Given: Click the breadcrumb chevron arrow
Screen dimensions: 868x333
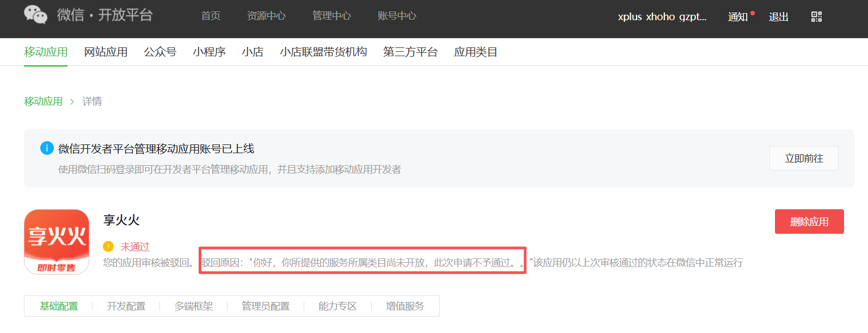Looking at the screenshot, I should (72, 101).
